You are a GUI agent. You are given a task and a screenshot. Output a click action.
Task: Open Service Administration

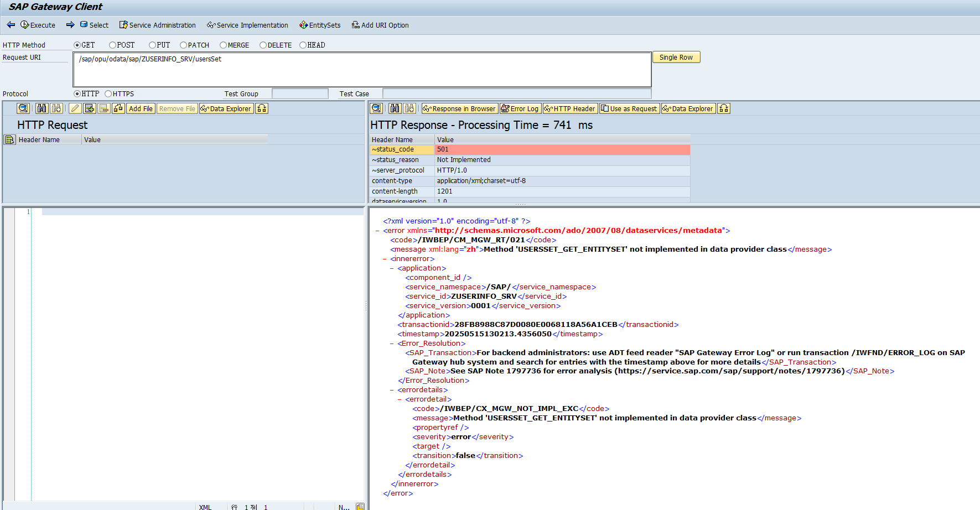pos(157,25)
